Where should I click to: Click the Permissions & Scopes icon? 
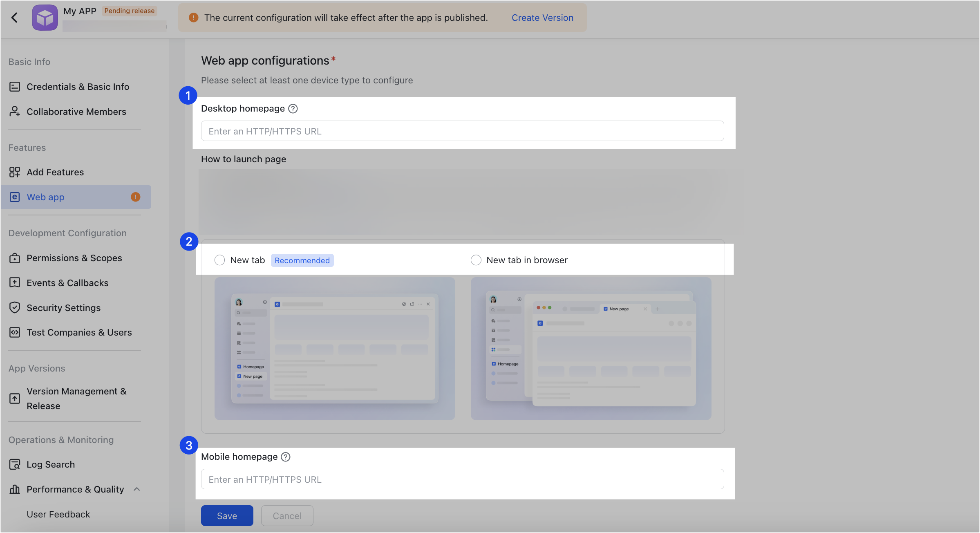(x=15, y=258)
